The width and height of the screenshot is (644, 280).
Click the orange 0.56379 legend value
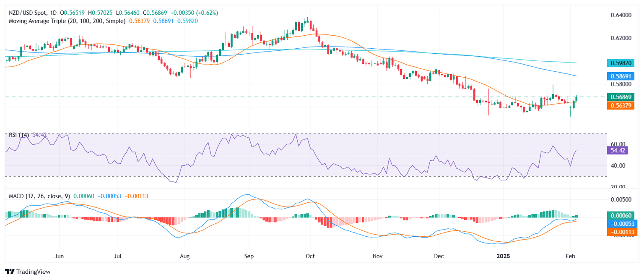tap(140, 21)
